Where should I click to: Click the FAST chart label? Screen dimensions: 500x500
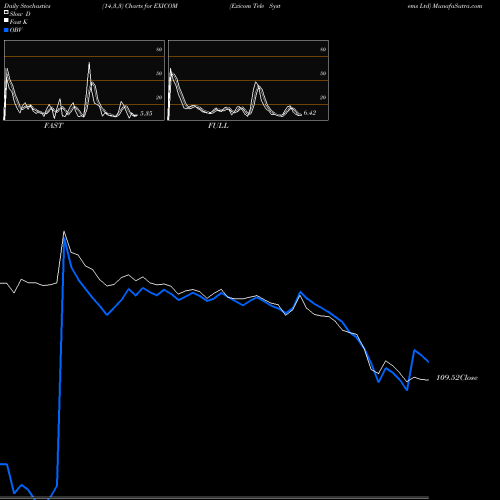[x=53, y=126]
